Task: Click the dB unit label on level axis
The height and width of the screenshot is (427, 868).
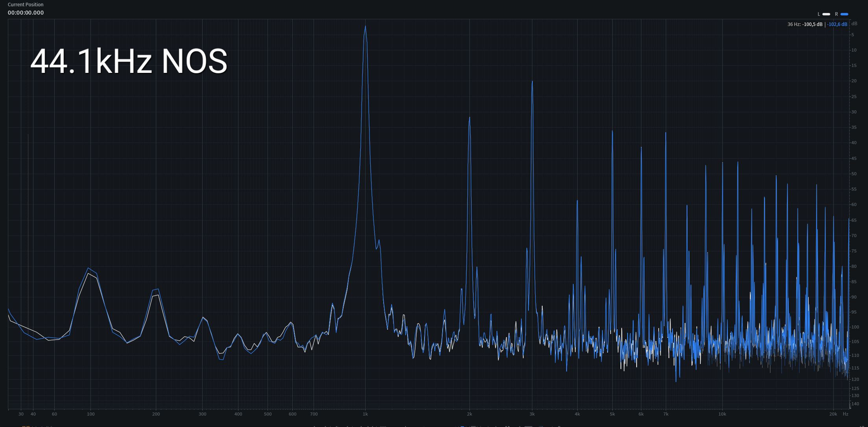Action: [854, 24]
